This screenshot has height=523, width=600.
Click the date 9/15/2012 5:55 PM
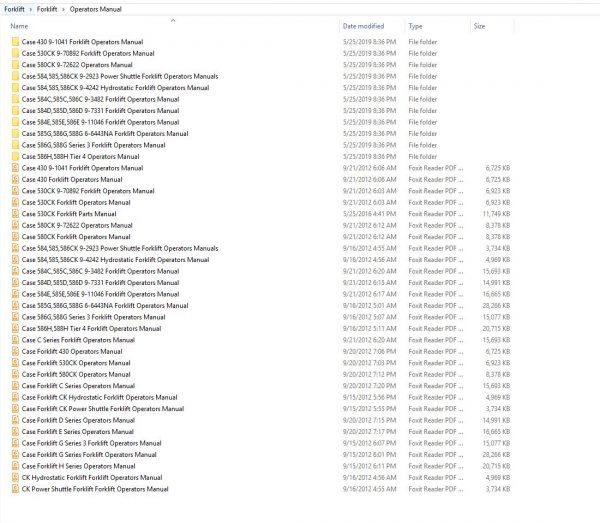[369, 409]
